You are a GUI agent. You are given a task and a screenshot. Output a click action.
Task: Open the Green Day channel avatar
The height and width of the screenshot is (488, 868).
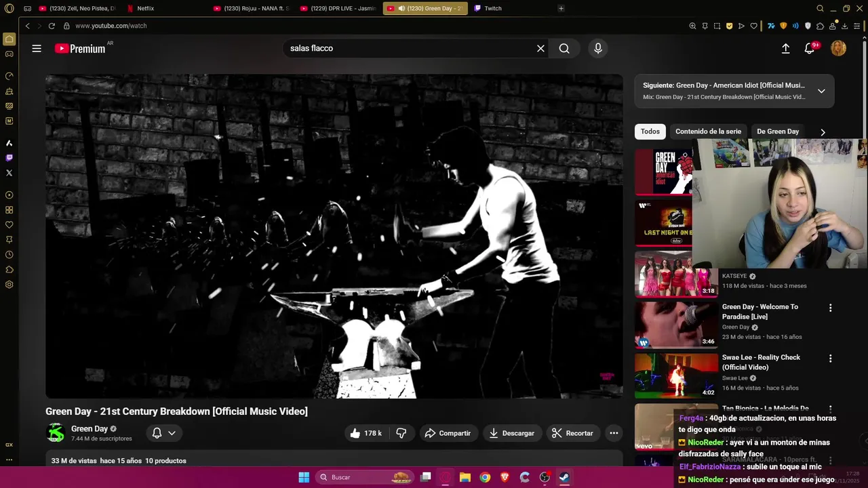(55, 433)
